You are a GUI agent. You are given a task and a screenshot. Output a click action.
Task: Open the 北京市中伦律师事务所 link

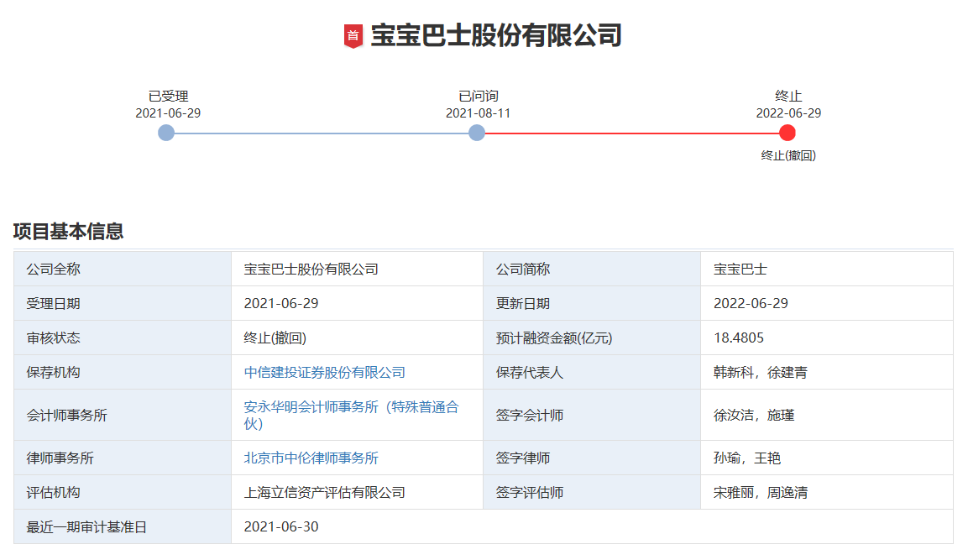tap(311, 458)
